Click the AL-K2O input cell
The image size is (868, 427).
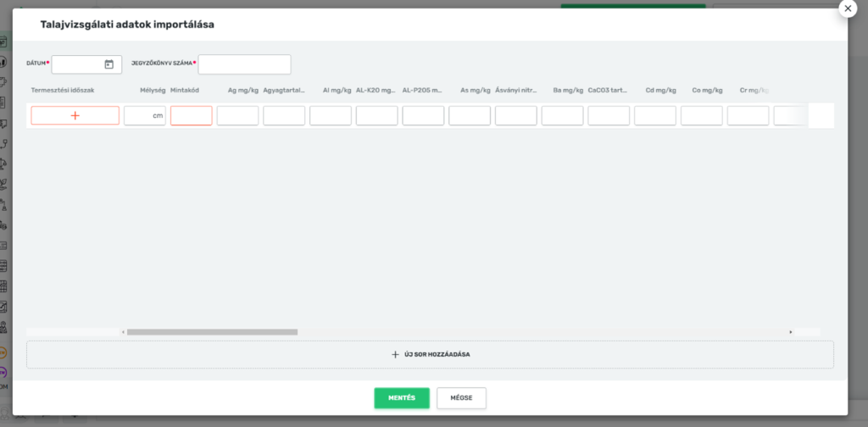coord(376,116)
